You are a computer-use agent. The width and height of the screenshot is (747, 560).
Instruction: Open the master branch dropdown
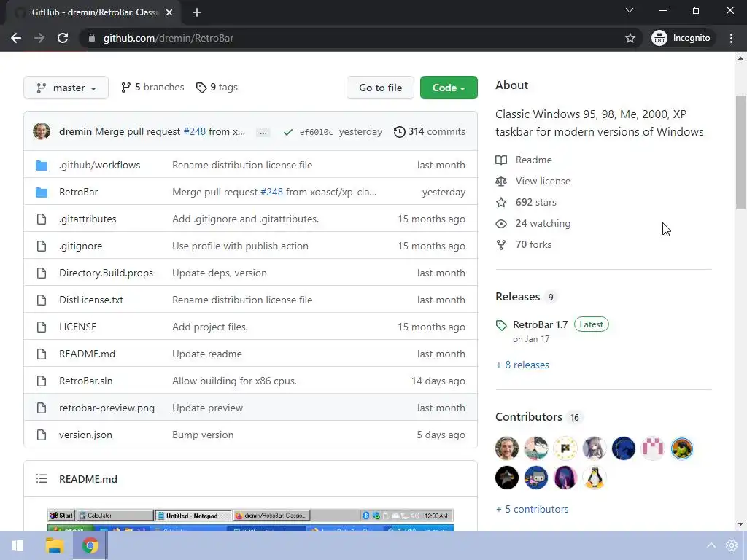tap(66, 87)
